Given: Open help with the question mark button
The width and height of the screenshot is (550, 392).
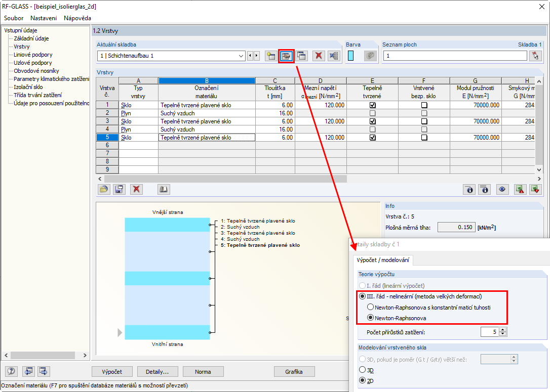Looking at the screenshot, I should tap(11, 371).
